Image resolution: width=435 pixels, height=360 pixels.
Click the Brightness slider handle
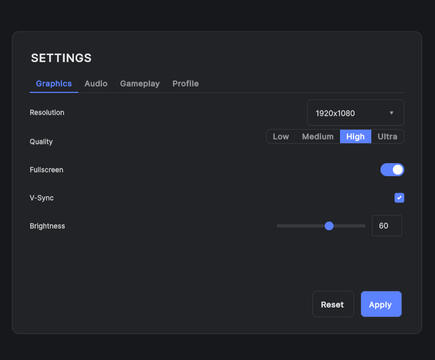tap(329, 226)
